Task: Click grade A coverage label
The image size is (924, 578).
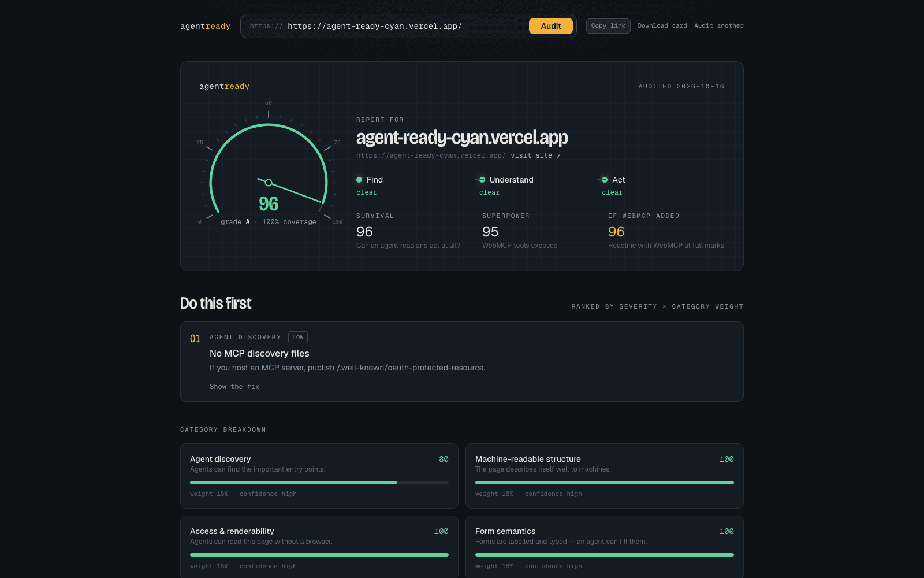Action: pos(269,222)
